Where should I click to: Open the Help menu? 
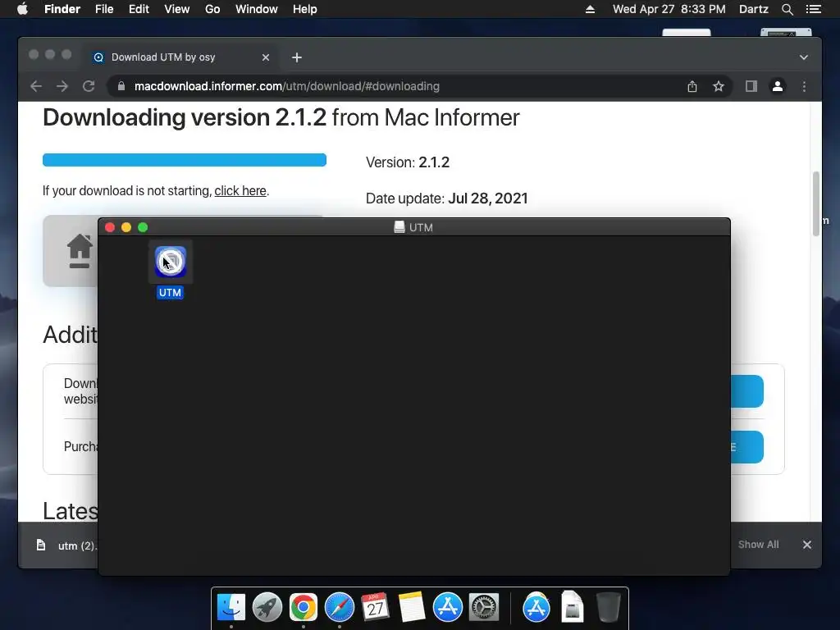point(305,9)
